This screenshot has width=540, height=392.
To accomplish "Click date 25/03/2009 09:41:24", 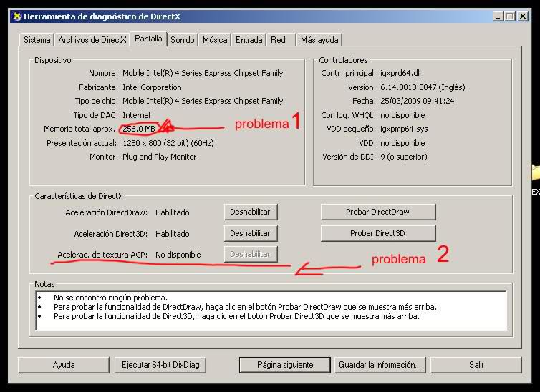I will (417, 101).
